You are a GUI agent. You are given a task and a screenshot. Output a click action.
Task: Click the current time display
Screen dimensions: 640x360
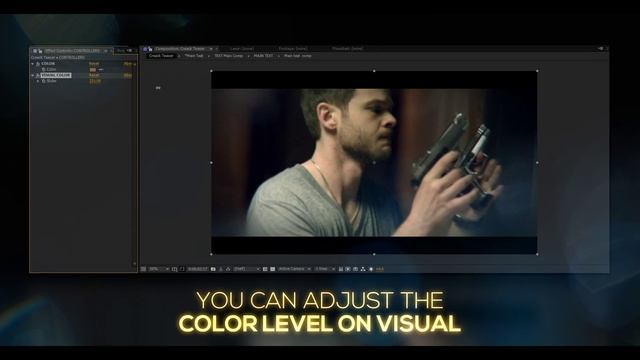[x=198, y=269]
